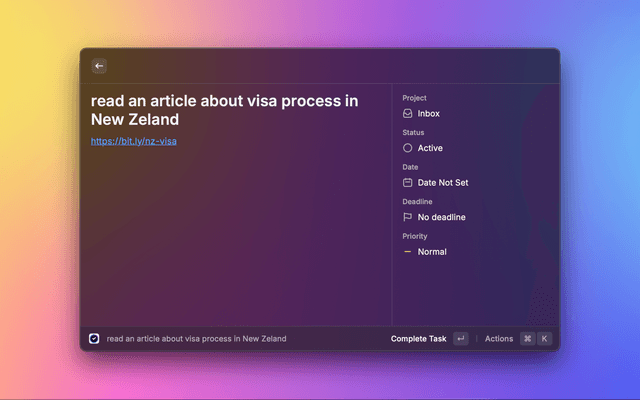Image resolution: width=640 pixels, height=400 pixels.
Task: Select the No deadline field
Action: [x=442, y=217]
